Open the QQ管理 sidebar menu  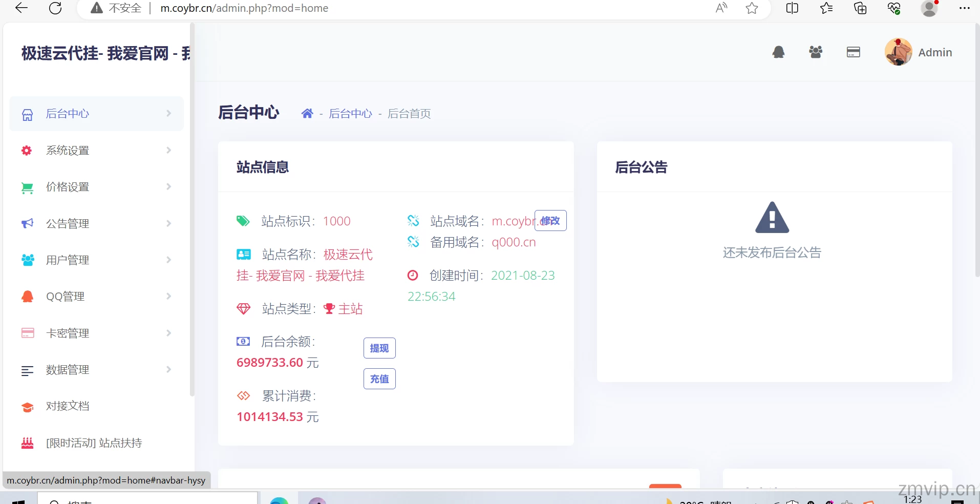pos(96,297)
